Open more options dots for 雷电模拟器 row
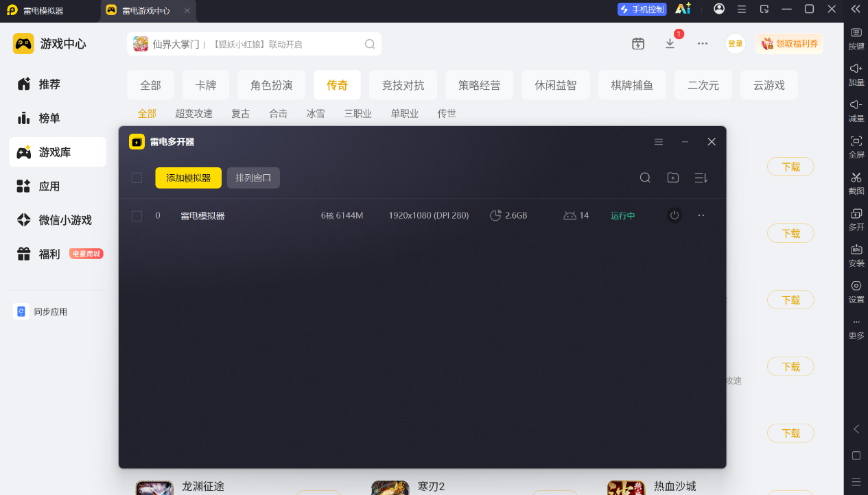 (x=701, y=215)
